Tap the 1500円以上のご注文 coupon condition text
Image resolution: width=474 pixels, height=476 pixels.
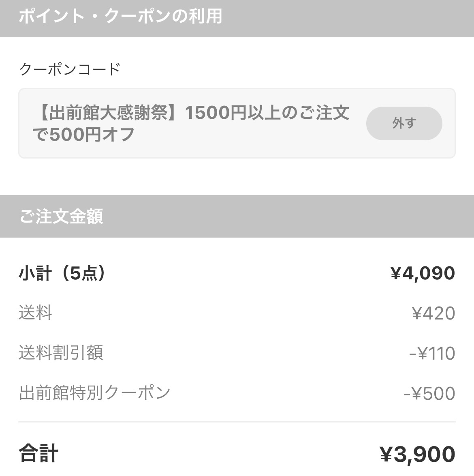(x=267, y=112)
